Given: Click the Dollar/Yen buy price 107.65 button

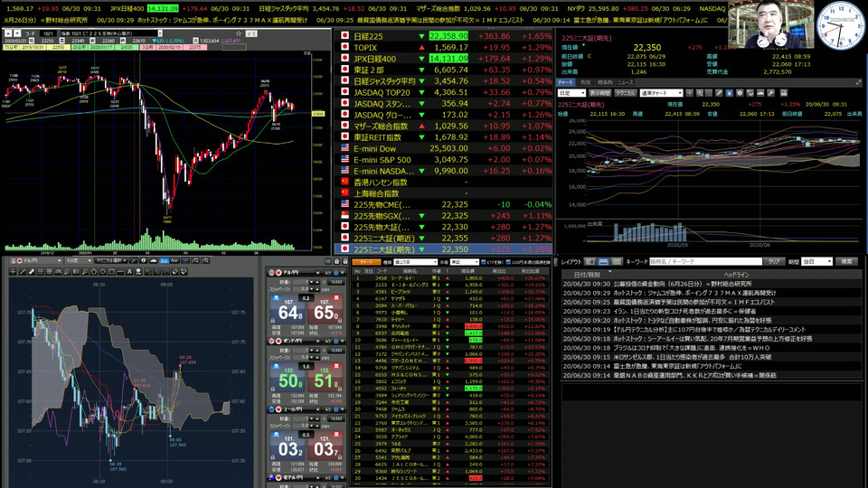Looking at the screenshot, I should tap(325, 310).
